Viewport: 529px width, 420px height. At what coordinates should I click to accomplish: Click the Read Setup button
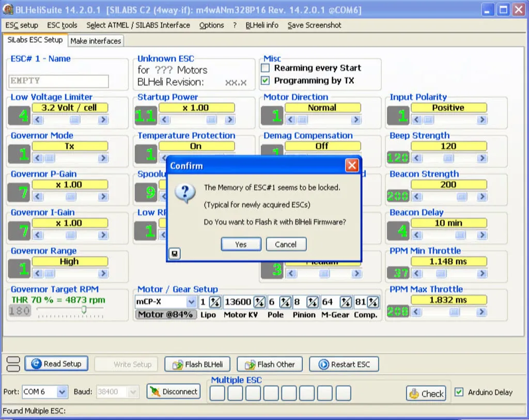pyautogui.click(x=56, y=364)
